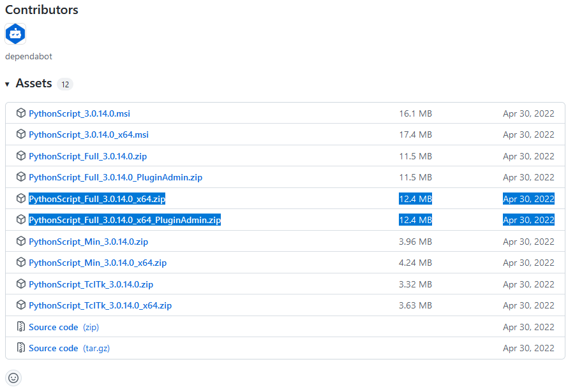This screenshot has width=575, height=392.
Task: Click highlighted 12.4 MB for Full_x64.zip
Action: (x=415, y=199)
